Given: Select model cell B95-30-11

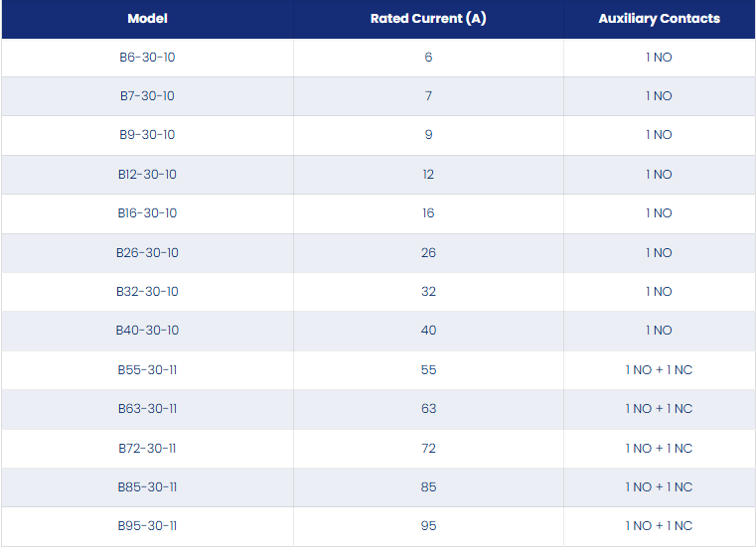Looking at the screenshot, I should click(x=148, y=526).
